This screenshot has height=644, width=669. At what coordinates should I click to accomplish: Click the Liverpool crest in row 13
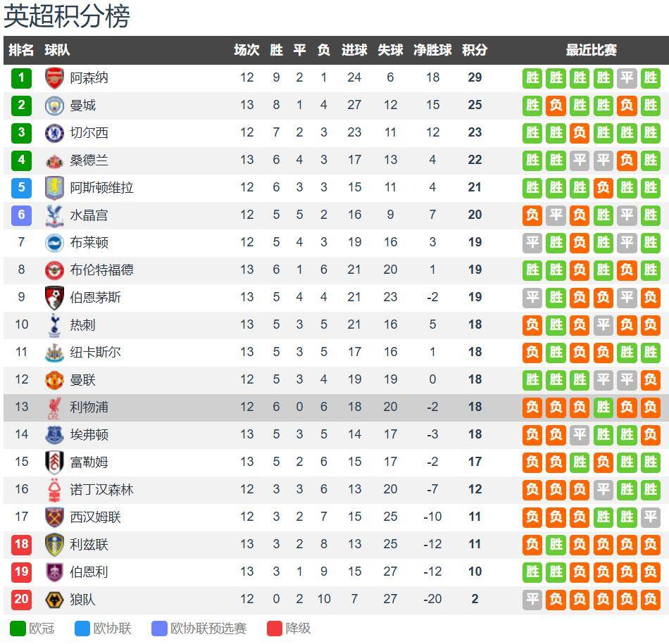54,407
